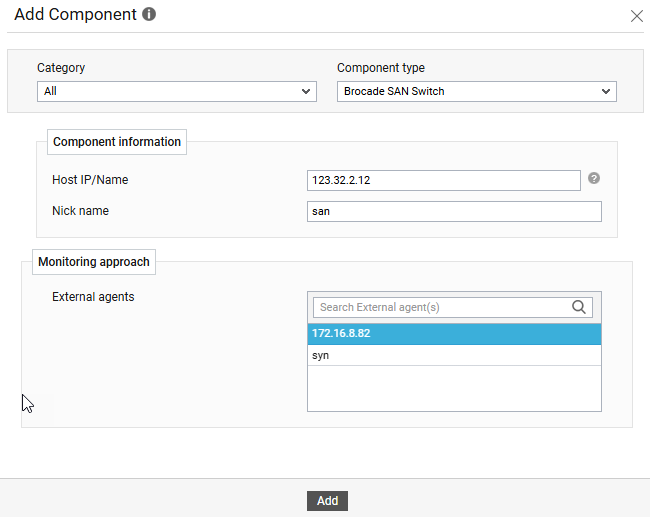Image resolution: width=650 pixels, height=517 pixels.
Task: Click the Add Component title text
Action: [x=75, y=15]
